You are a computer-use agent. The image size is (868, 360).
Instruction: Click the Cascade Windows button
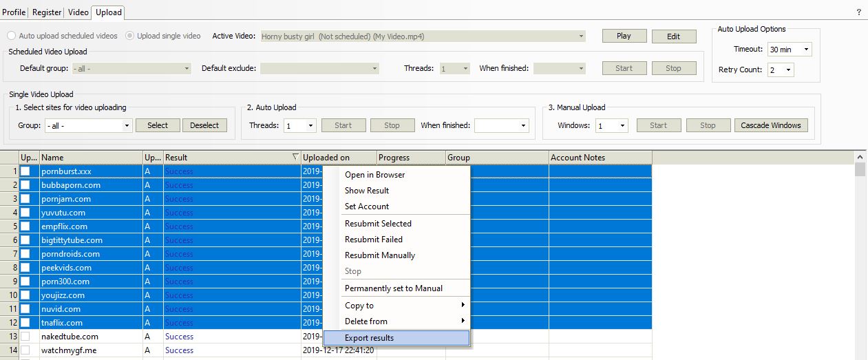pos(771,125)
